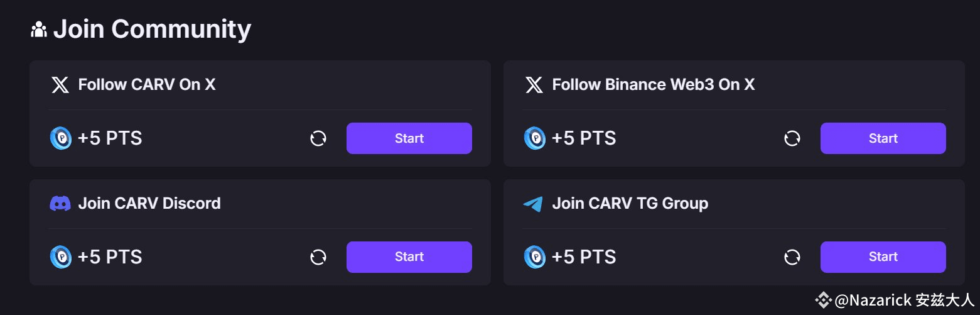
Task: Refresh status of Binance Web3 follow task
Action: pos(792,138)
